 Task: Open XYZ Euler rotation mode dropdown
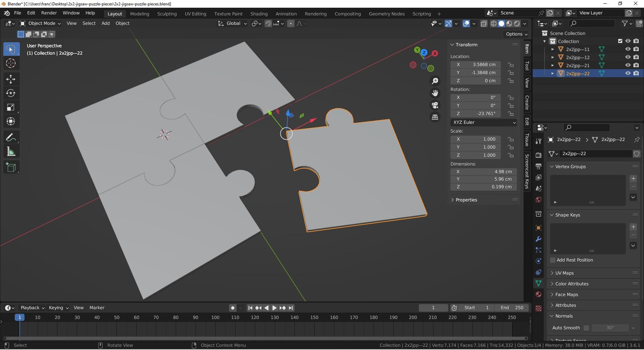click(484, 122)
